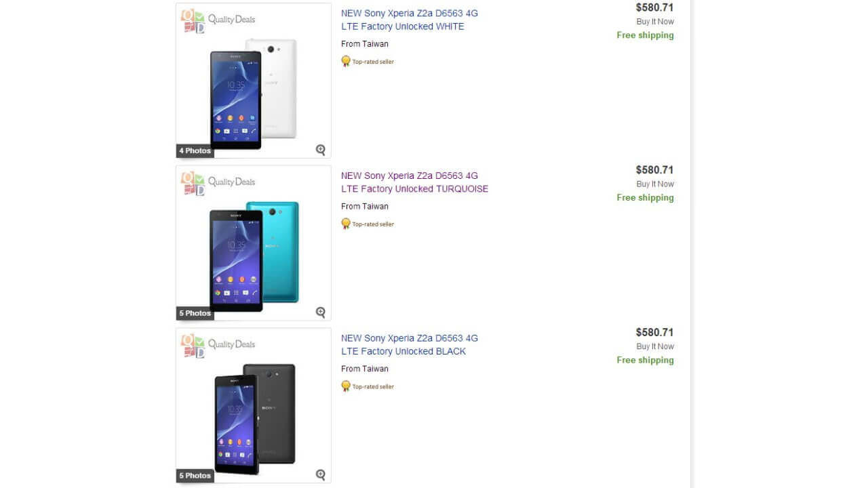Click top-rated seller badge on BLACK listing
This screenshot has height=488, width=868.
368,386
